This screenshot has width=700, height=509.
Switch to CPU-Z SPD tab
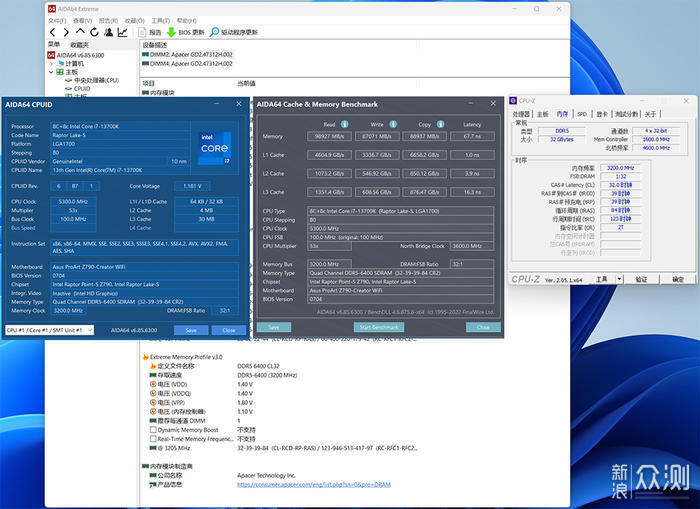(582, 114)
